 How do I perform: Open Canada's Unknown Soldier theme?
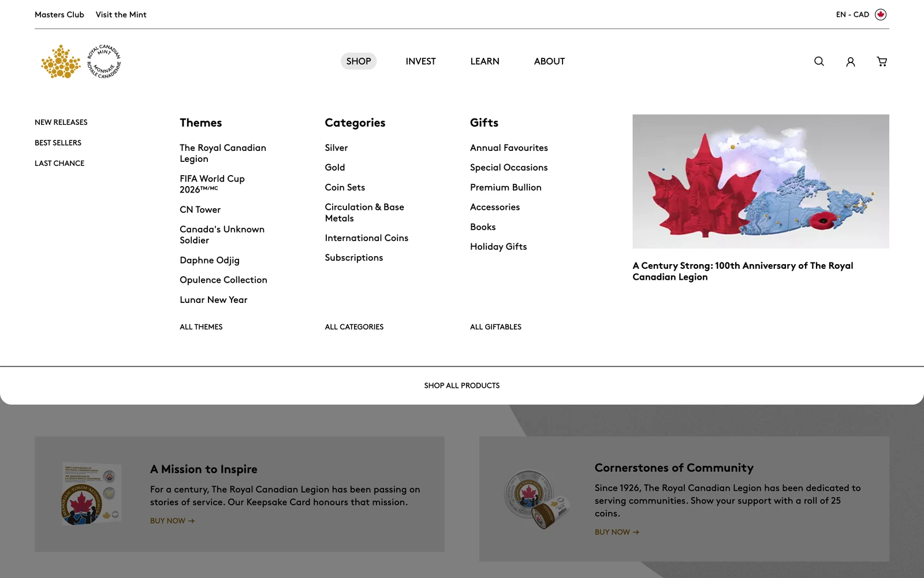pyautogui.click(x=222, y=235)
